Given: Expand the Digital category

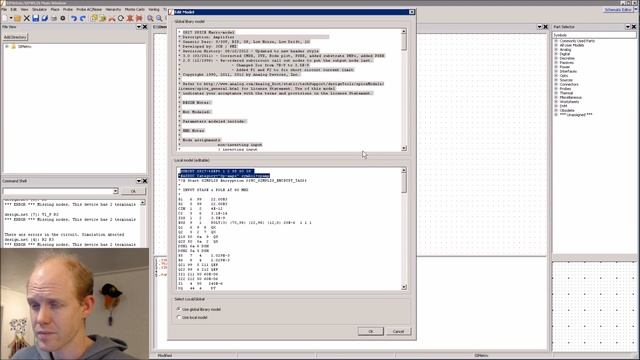Looking at the screenshot, I should coord(556,54).
